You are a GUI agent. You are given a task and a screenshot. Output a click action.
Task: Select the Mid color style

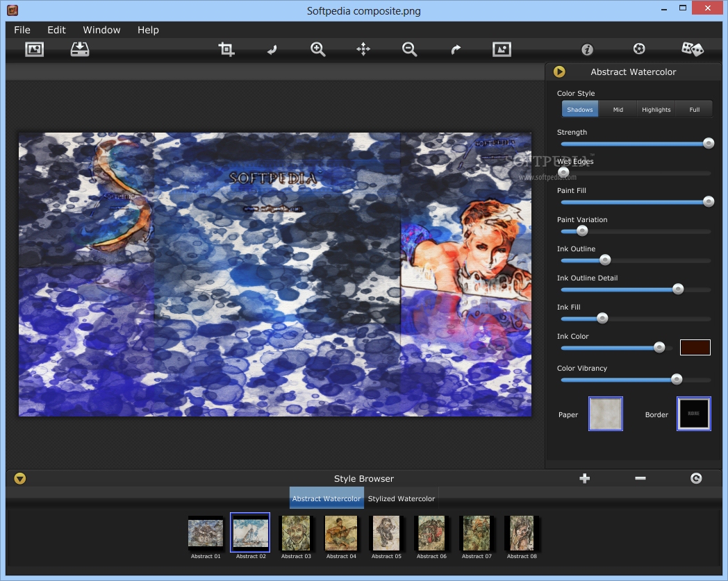click(618, 110)
